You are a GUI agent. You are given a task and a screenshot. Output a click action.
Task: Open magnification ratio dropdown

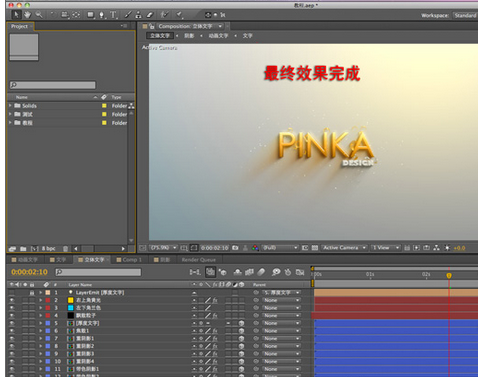click(x=164, y=248)
